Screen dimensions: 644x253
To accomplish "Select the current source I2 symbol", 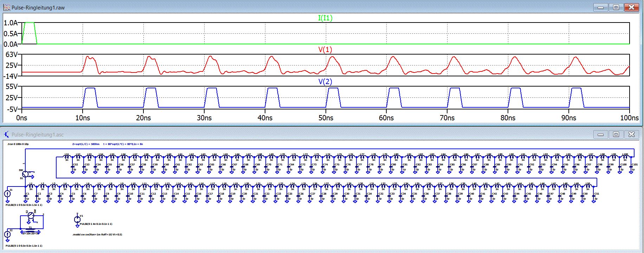I will [x=8, y=234].
